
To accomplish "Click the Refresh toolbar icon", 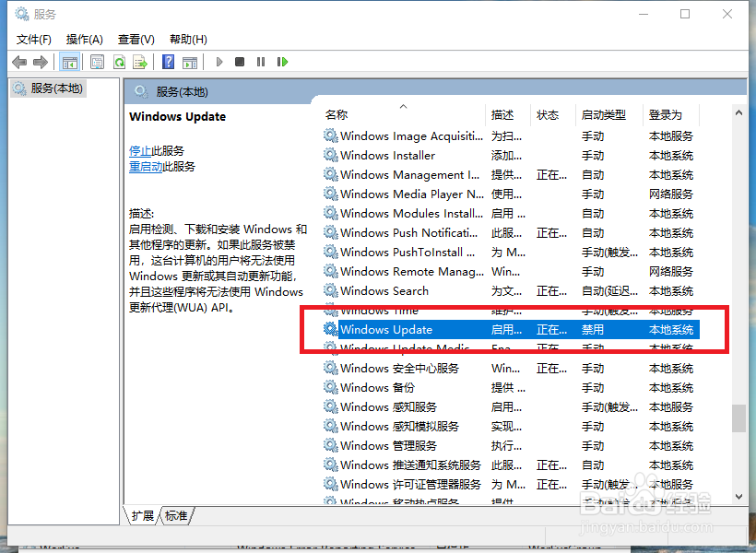I will pos(119,62).
